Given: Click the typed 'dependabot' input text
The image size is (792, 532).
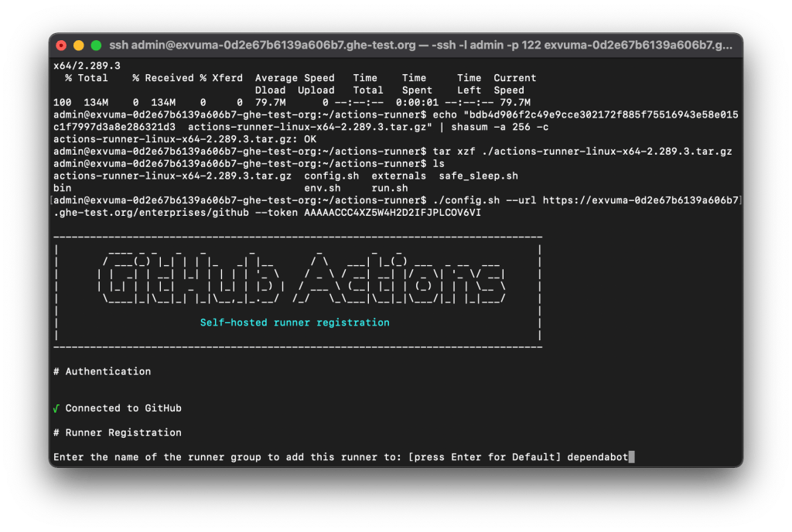Looking at the screenshot, I should 598,457.
